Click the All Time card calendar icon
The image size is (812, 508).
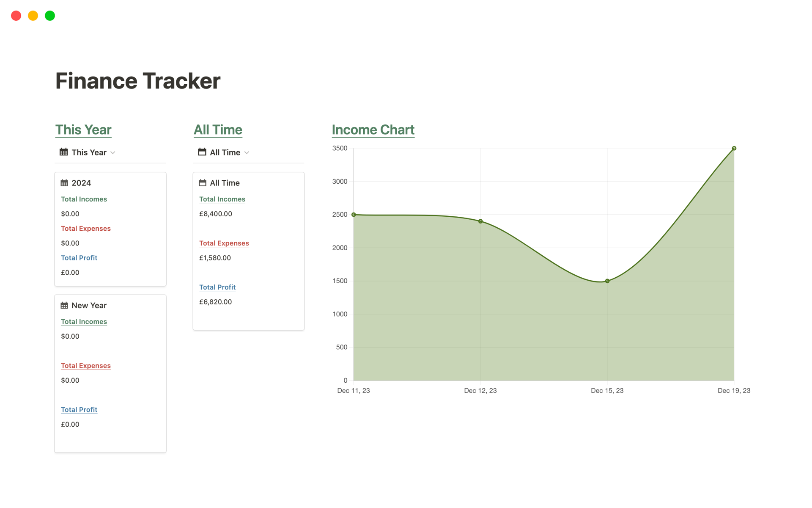203,183
